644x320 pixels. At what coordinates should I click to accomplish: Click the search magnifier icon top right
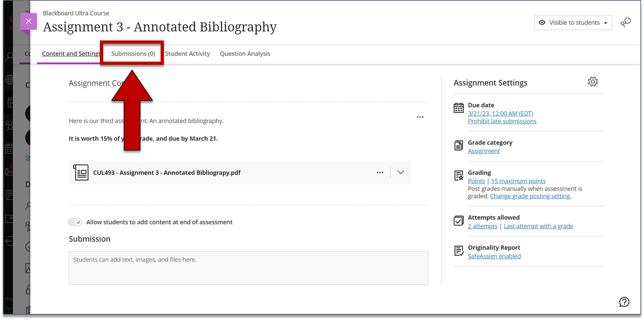(x=626, y=22)
